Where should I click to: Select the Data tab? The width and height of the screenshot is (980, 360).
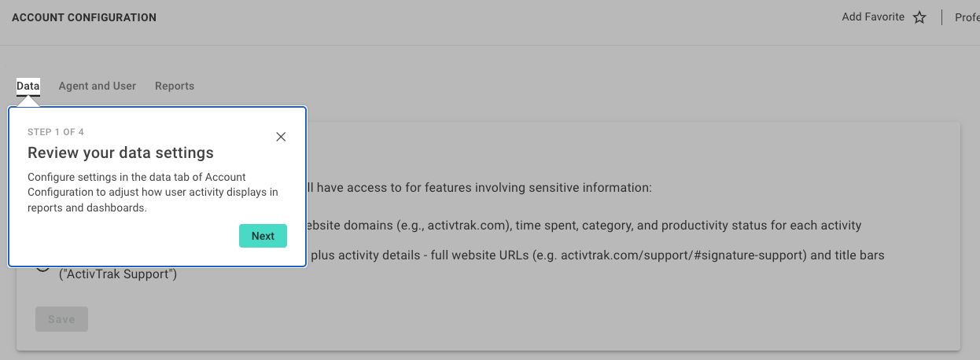[28, 86]
